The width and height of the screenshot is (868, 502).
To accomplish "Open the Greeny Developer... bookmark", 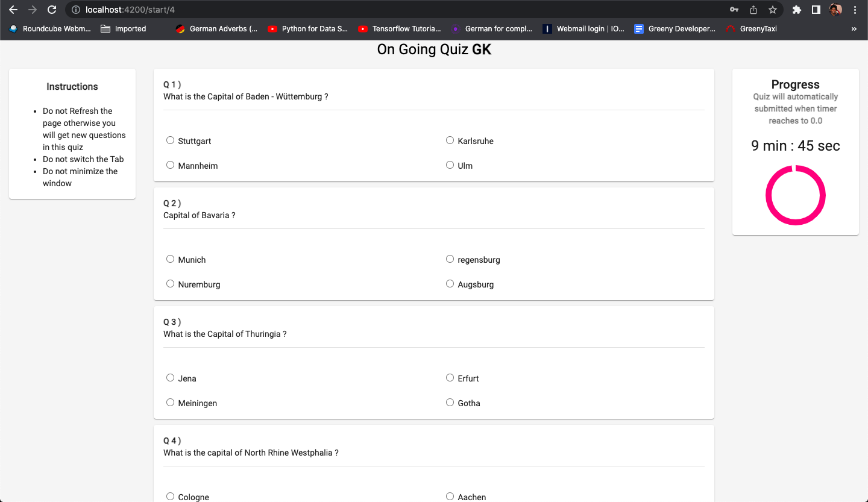I will click(675, 28).
